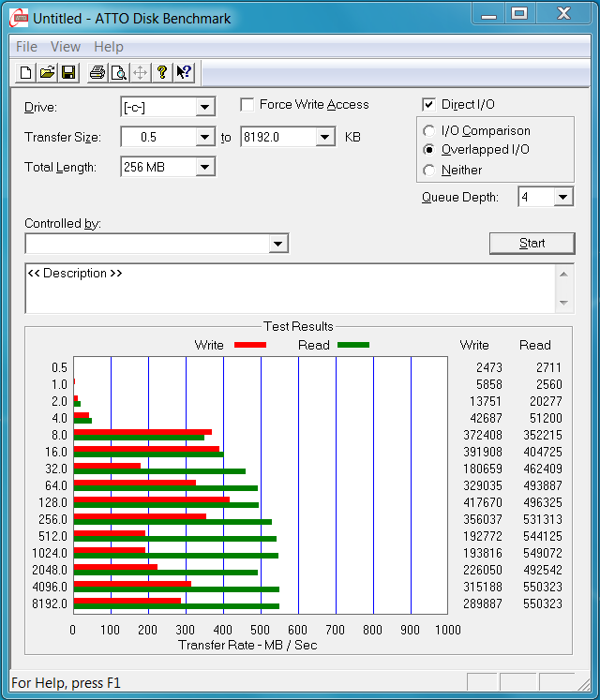Open maximum Transfer Size dropdown 8192.0
The width and height of the screenshot is (600, 700).
click(324, 137)
